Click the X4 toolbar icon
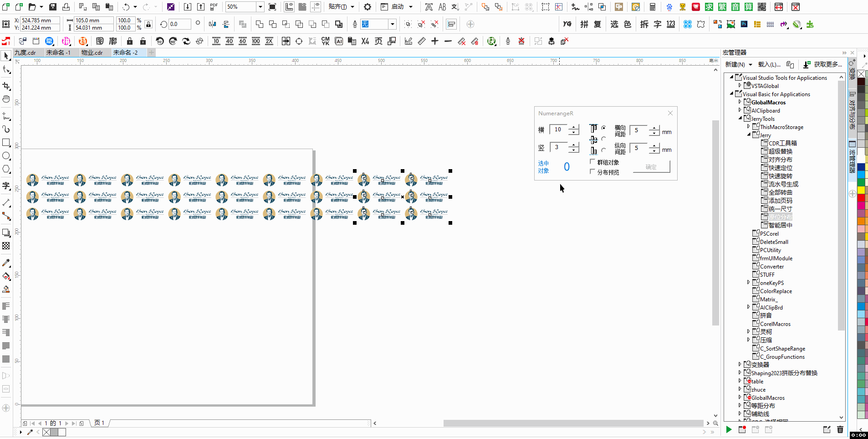The image size is (868, 439). coord(365,41)
